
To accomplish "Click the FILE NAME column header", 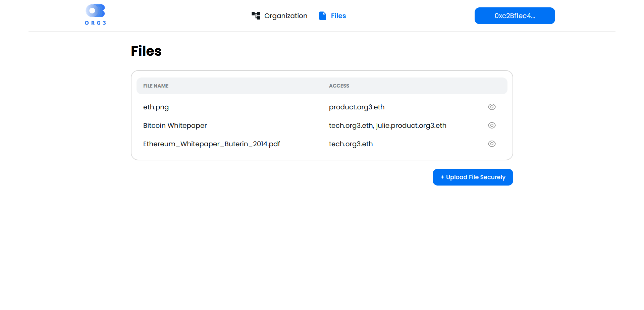I will (x=156, y=86).
